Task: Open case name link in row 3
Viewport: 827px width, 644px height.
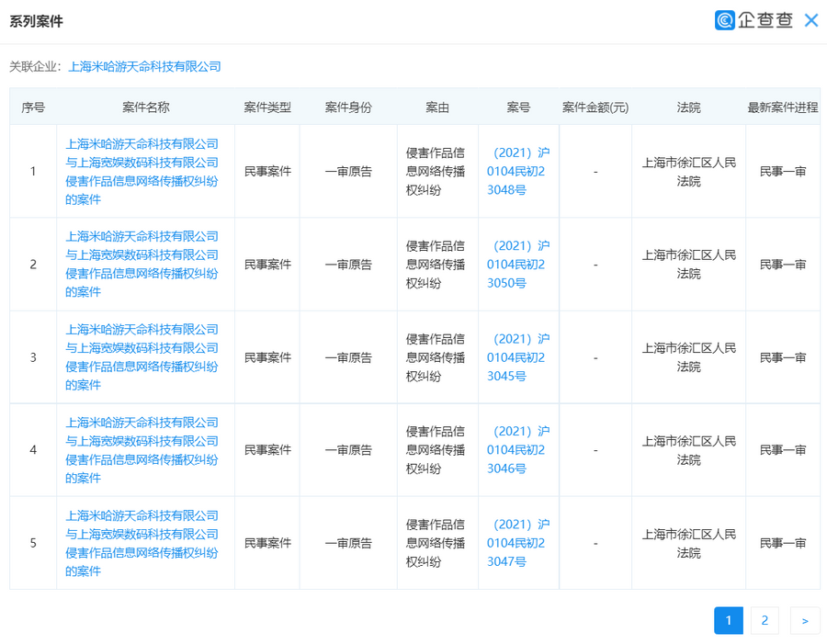Action: click(142, 356)
